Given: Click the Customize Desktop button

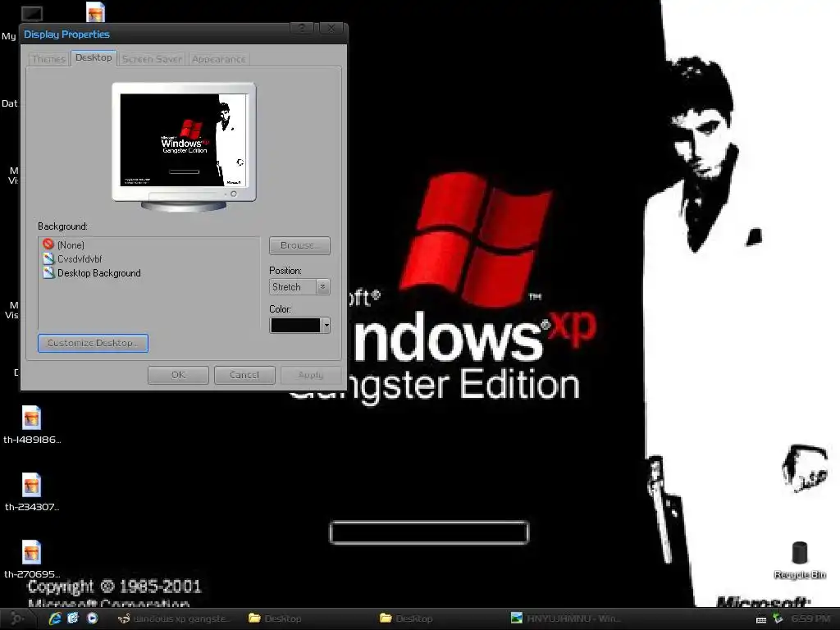Looking at the screenshot, I should pyautogui.click(x=93, y=343).
